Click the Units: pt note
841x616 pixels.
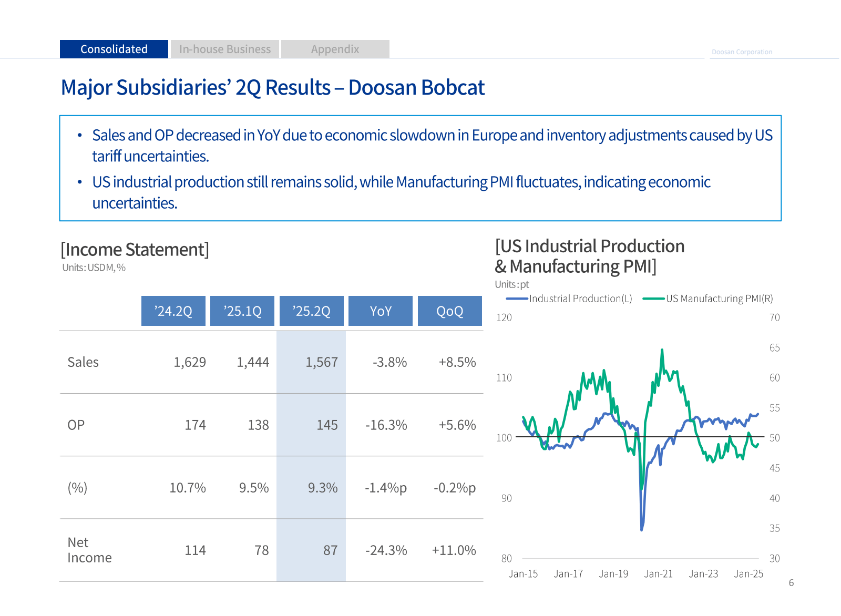click(x=512, y=284)
